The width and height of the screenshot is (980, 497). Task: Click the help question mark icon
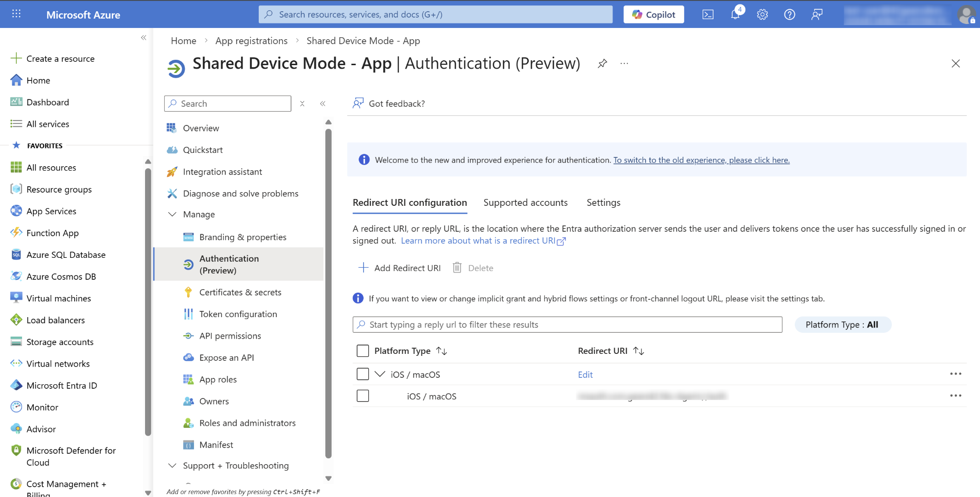pyautogui.click(x=789, y=15)
